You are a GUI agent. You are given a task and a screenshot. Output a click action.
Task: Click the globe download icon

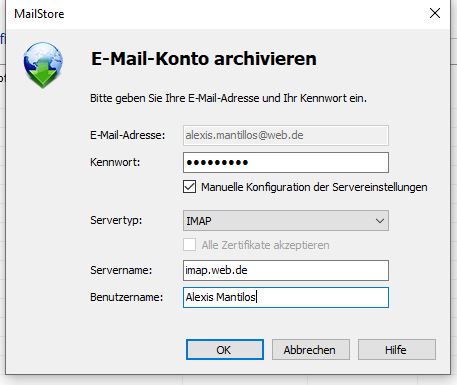[43, 65]
